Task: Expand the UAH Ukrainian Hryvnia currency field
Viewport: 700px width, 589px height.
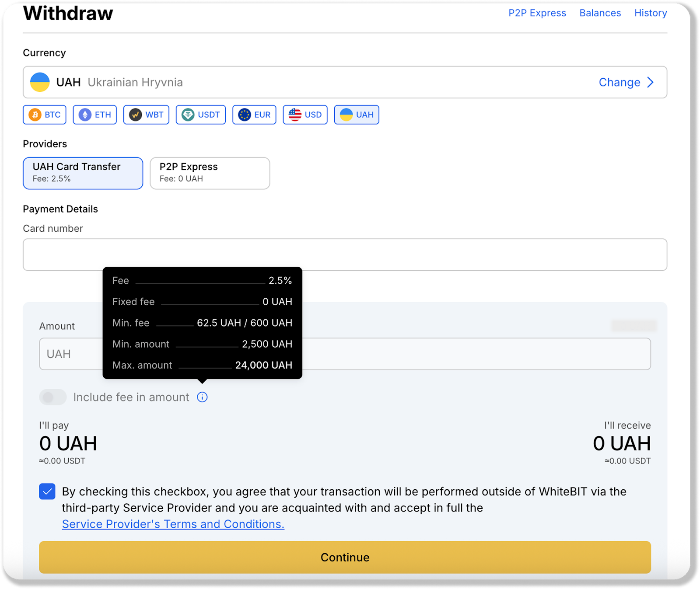Action: (306, 82)
